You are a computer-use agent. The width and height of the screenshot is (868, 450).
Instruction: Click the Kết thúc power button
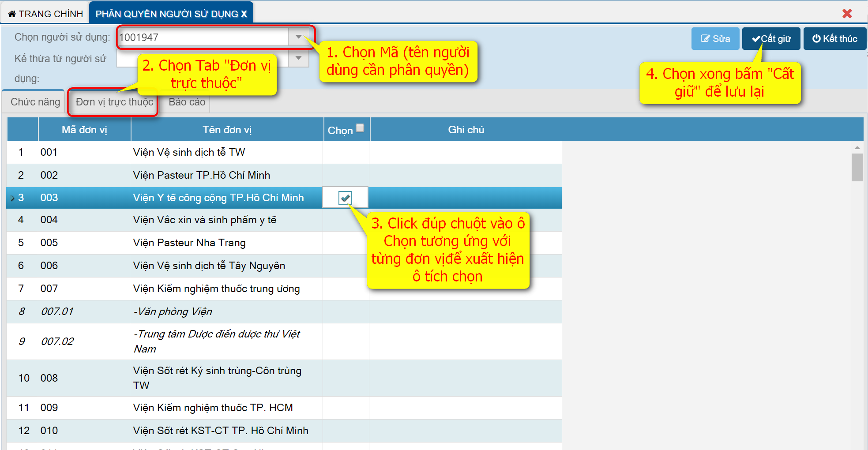[x=834, y=39]
